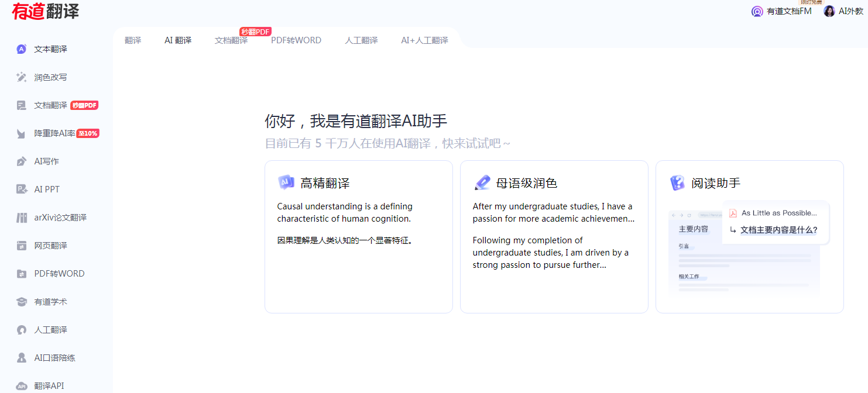Start a session with AI外教
The image size is (868, 393).
pyautogui.click(x=843, y=11)
